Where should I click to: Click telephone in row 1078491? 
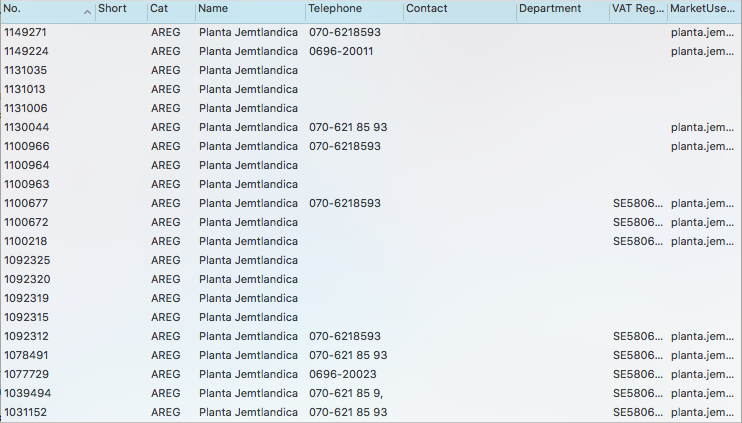pyautogui.click(x=348, y=355)
